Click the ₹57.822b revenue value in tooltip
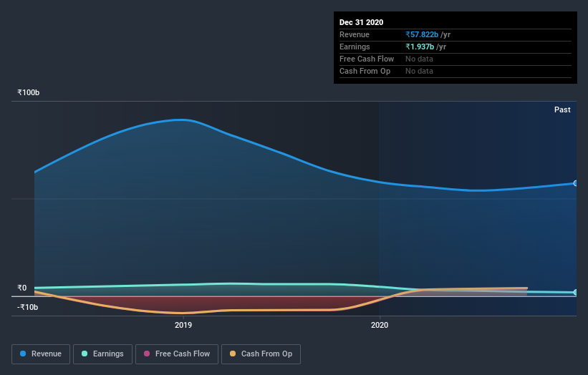588x375 pixels. [422, 34]
